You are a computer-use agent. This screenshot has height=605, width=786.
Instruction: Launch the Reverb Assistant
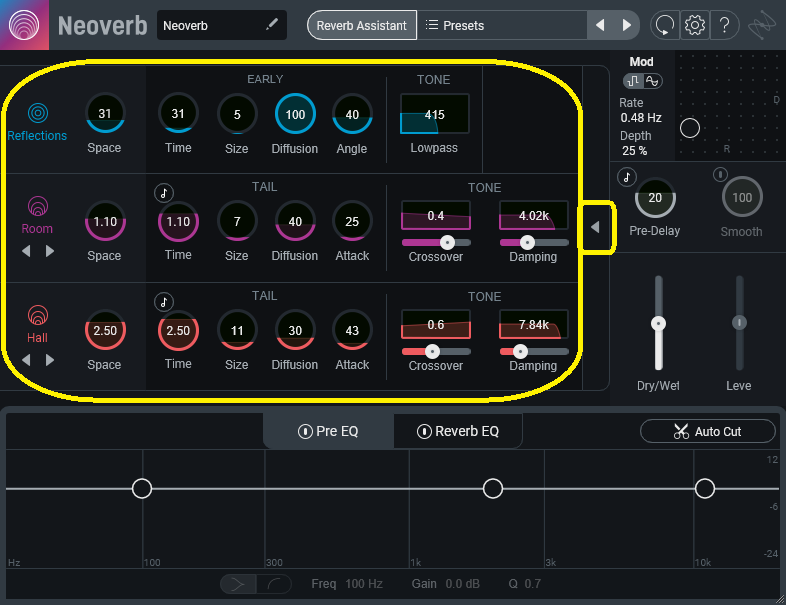tap(361, 25)
